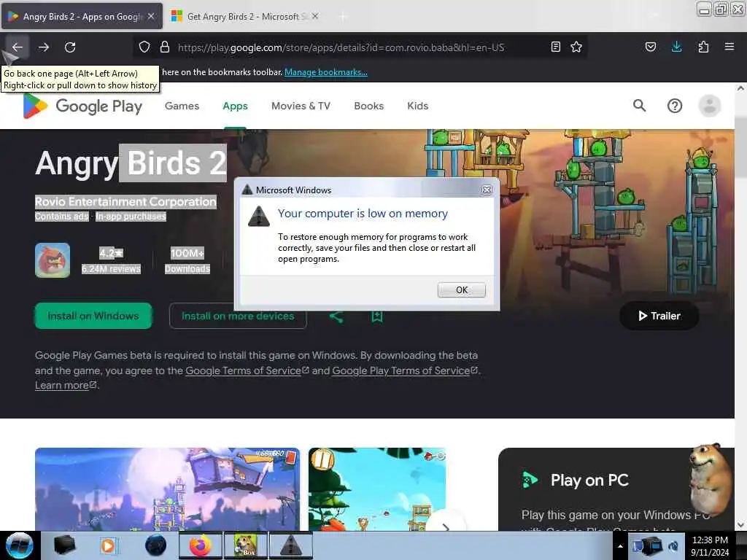Show hidden system tray icons

click(x=620, y=546)
